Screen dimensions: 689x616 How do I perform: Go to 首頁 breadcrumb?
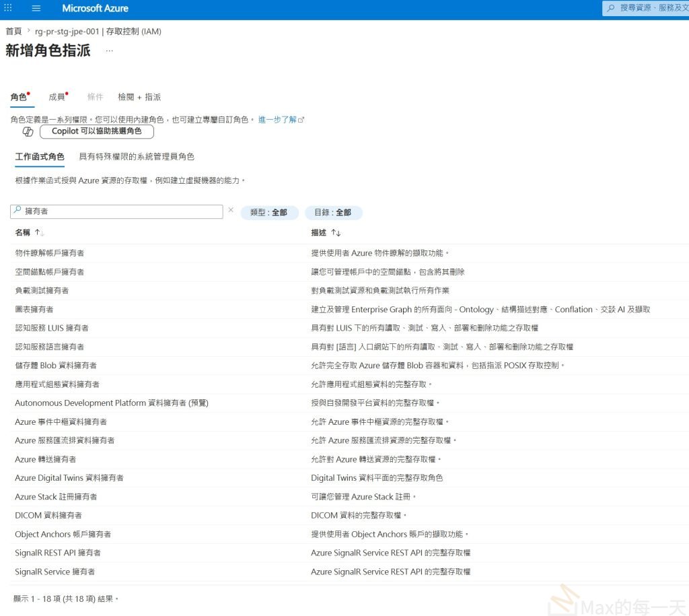point(13,31)
